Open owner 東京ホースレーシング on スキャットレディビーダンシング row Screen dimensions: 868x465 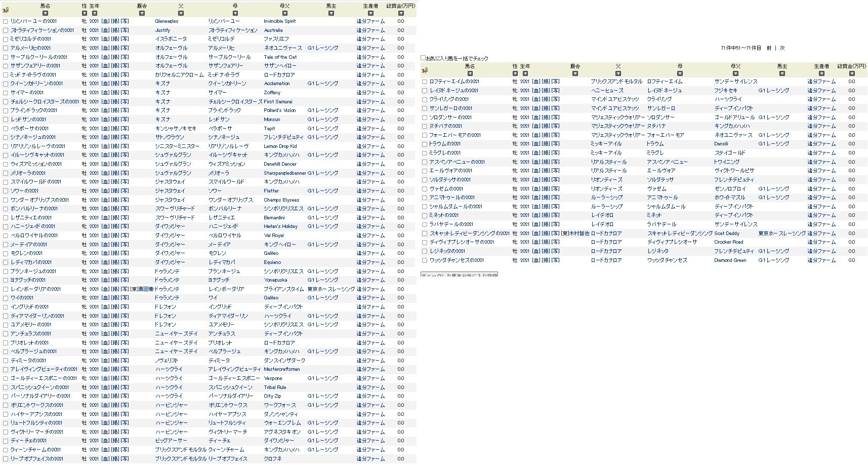(782, 234)
